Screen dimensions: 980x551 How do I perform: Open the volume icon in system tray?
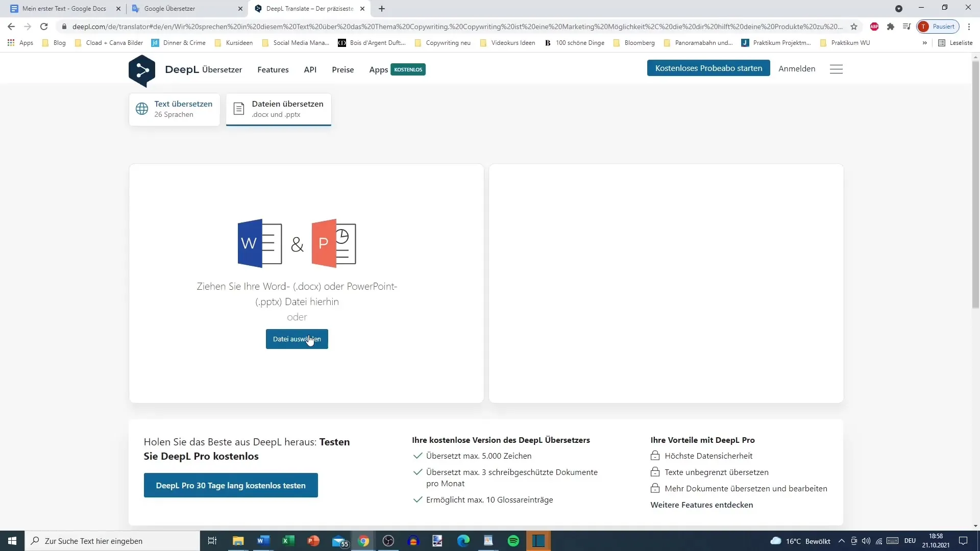tap(866, 541)
